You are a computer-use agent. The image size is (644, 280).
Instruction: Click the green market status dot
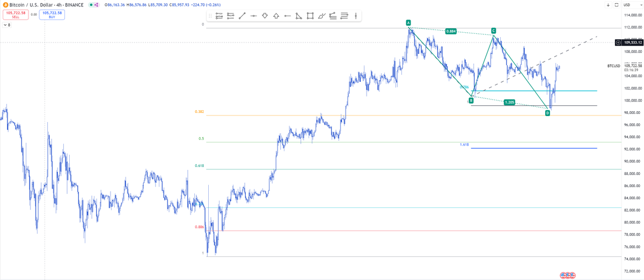91,5
